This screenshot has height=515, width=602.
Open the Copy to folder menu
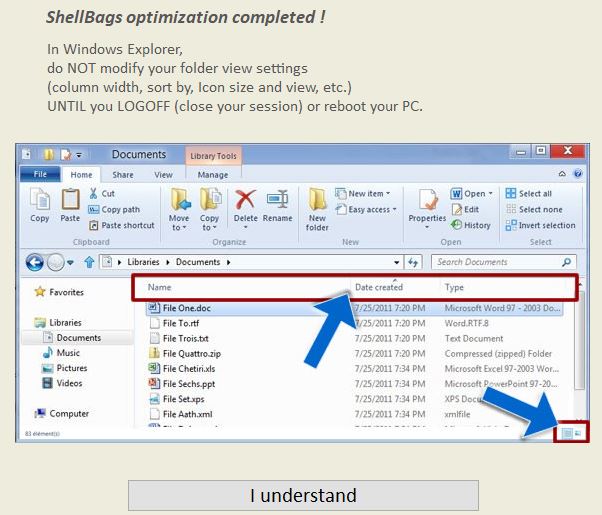209,209
